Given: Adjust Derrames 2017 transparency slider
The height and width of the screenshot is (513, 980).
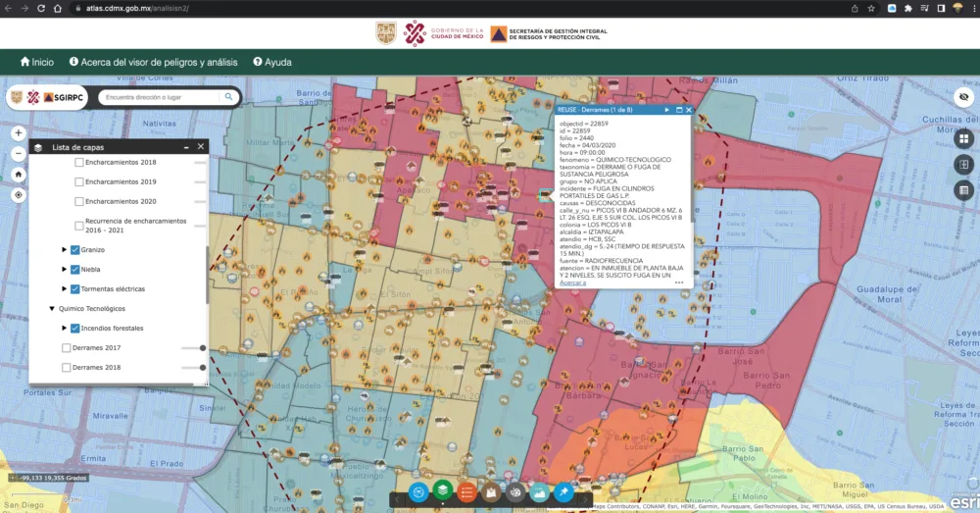Looking at the screenshot, I should pos(194,348).
